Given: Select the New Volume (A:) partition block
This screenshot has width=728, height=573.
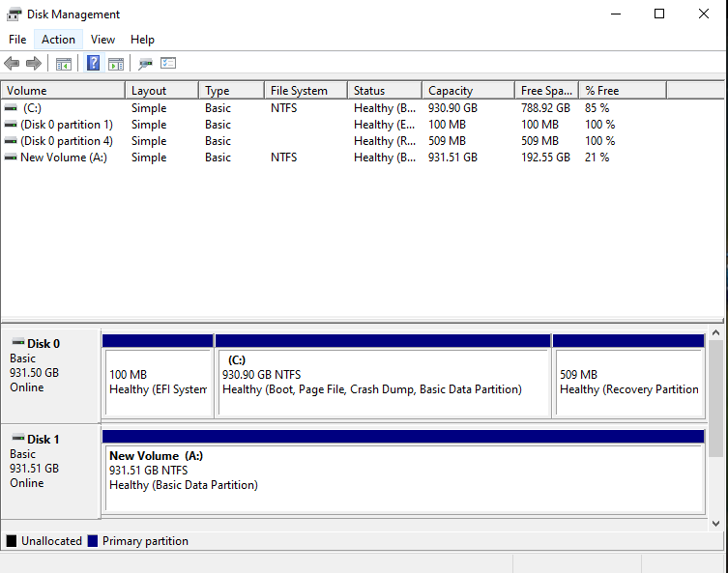Looking at the screenshot, I should tap(403, 472).
